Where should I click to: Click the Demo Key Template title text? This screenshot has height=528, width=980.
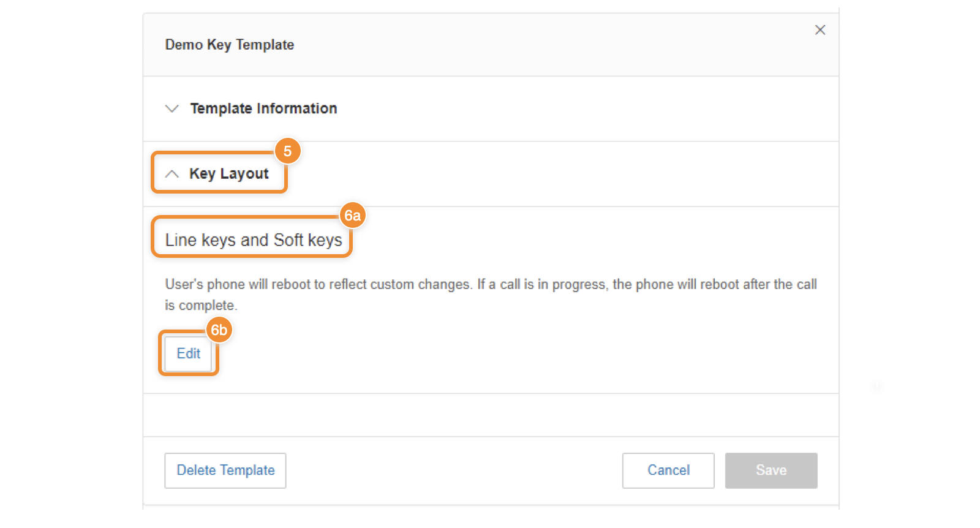pyautogui.click(x=230, y=45)
